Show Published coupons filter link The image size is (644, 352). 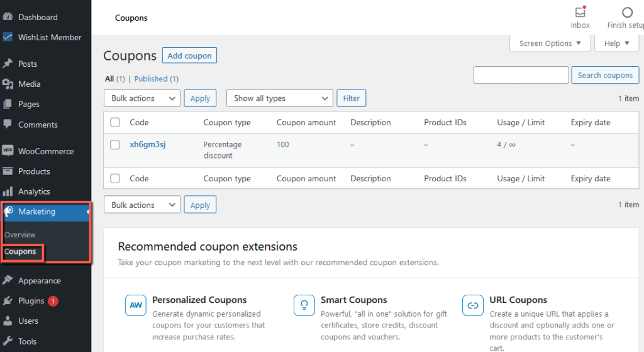[151, 79]
